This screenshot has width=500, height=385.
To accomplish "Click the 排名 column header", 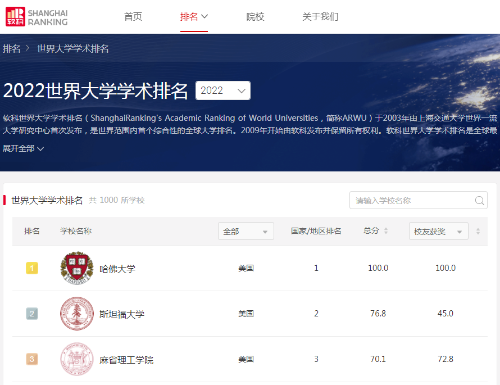I will [x=32, y=231].
